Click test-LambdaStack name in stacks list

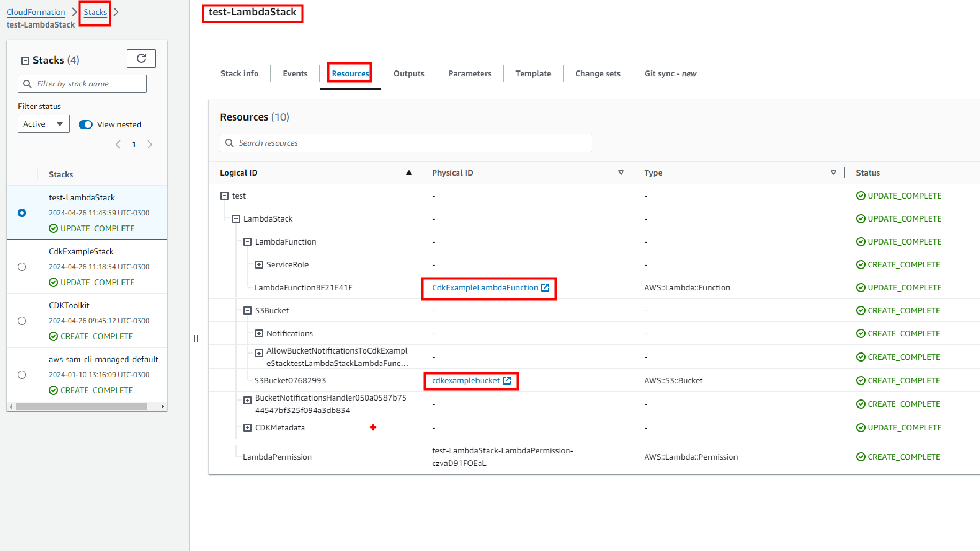click(x=82, y=197)
